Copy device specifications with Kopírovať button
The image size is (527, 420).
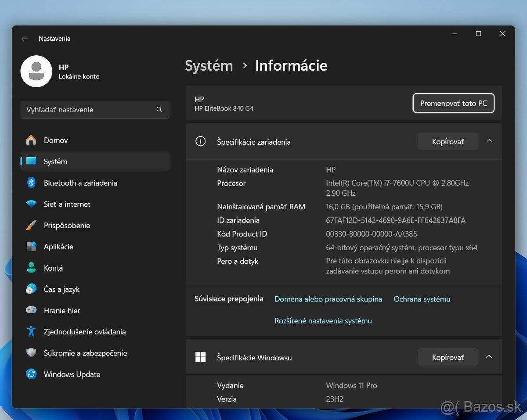click(448, 141)
